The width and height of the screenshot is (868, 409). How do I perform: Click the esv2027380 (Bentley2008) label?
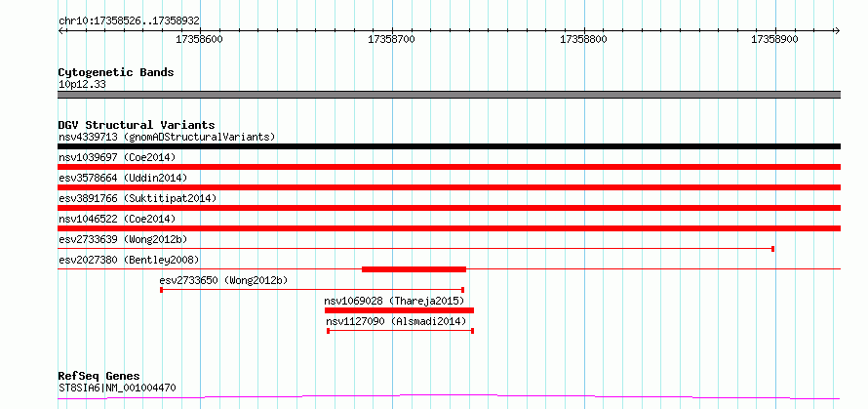coord(129,260)
